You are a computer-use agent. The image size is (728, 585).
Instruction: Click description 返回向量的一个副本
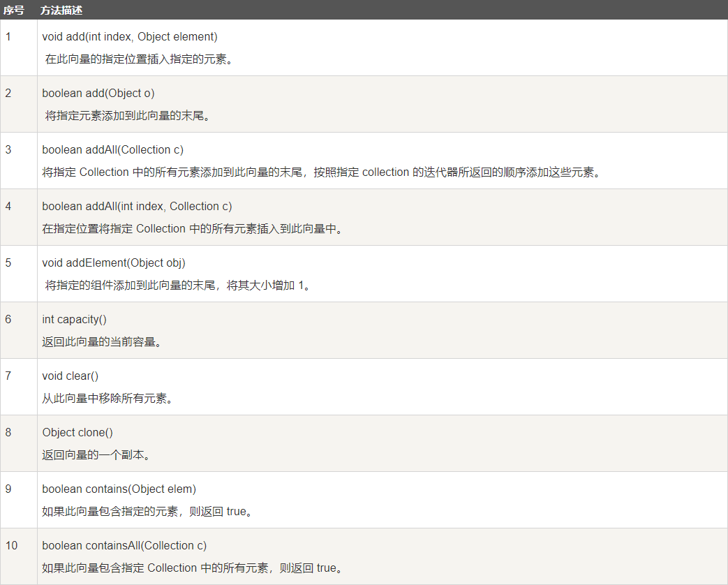[96, 455]
